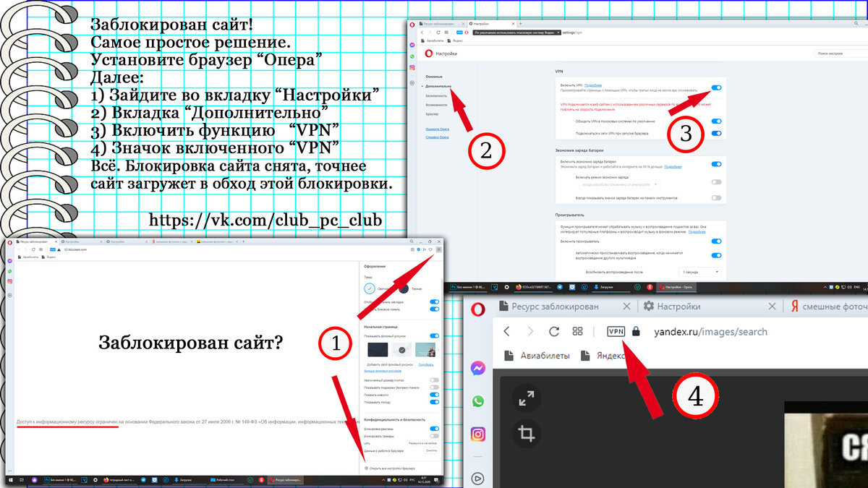Open Firefox on the bottom-left window's taskbar
The width and height of the screenshot is (868, 488).
107,479
